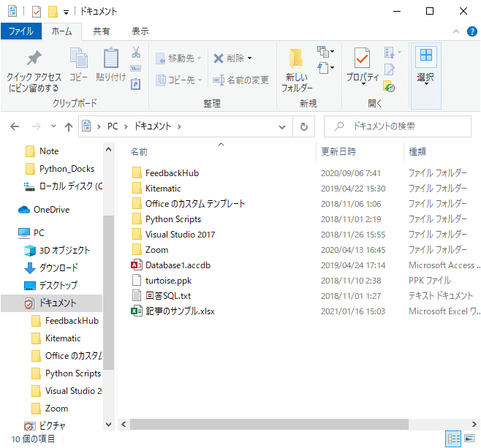Click the ドキュメントの検索 search box
The height and width of the screenshot is (448, 481).
pos(398,126)
